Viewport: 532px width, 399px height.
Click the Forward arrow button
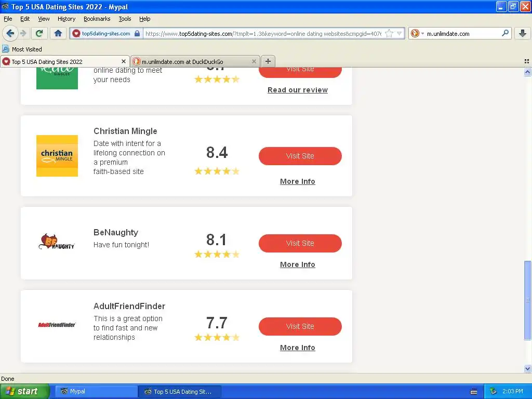23,33
